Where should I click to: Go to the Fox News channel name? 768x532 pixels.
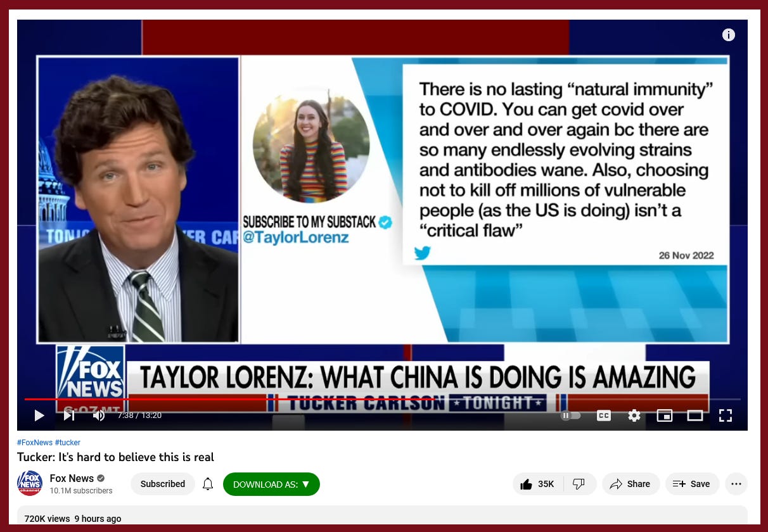tap(72, 478)
